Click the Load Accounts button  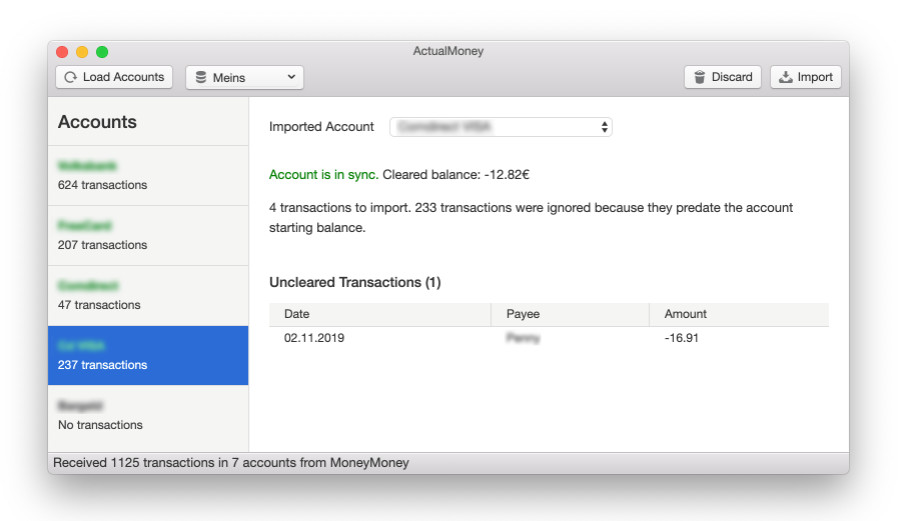114,77
